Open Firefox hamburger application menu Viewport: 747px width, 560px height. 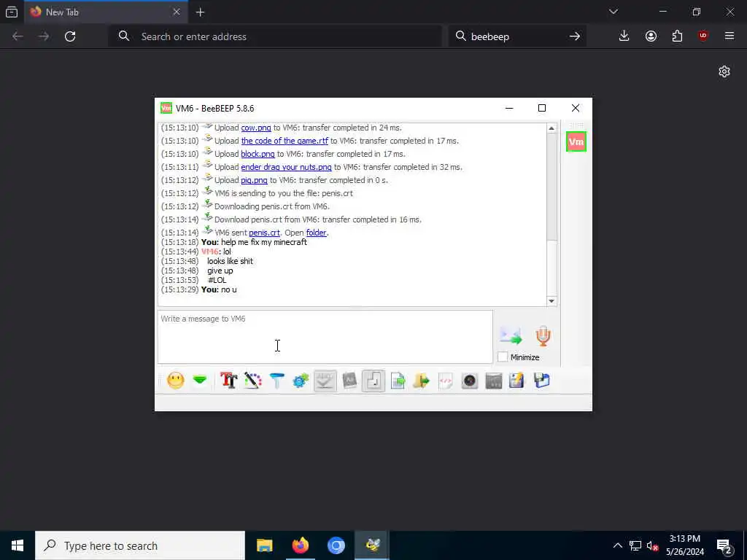(x=729, y=36)
